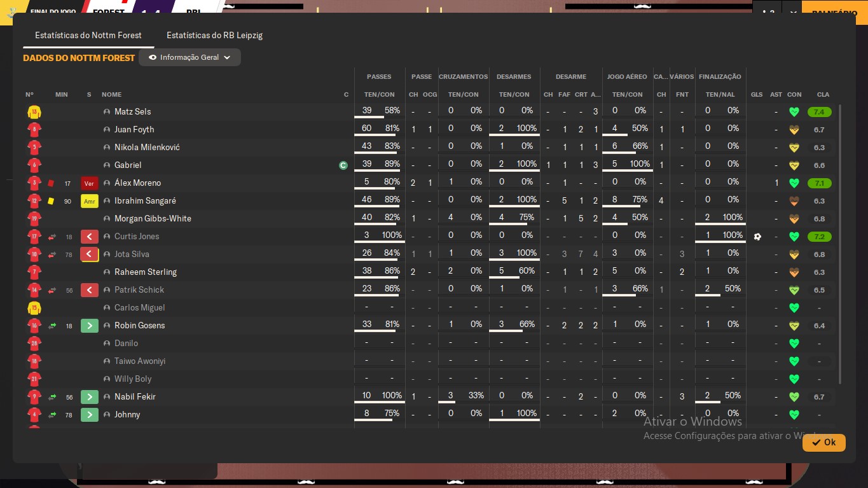
Task: Select the Estatísticas do Nottm Forest tab
Action: (88, 36)
